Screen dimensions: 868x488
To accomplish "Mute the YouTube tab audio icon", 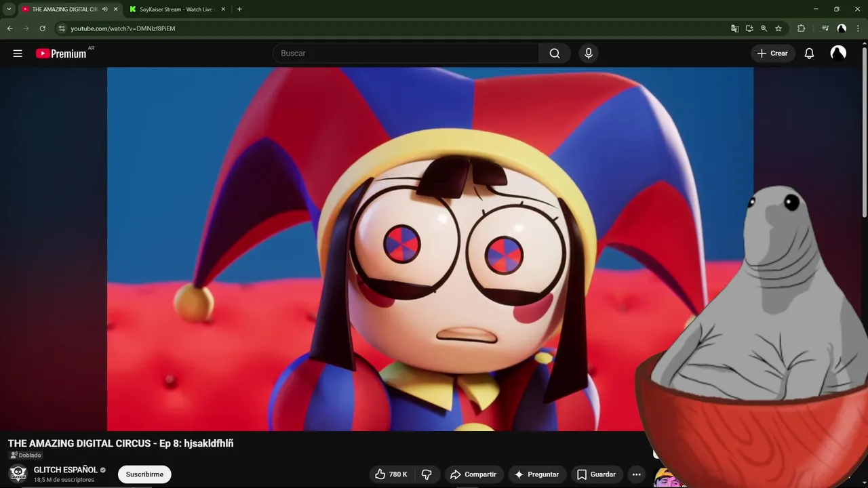I will pyautogui.click(x=104, y=9).
